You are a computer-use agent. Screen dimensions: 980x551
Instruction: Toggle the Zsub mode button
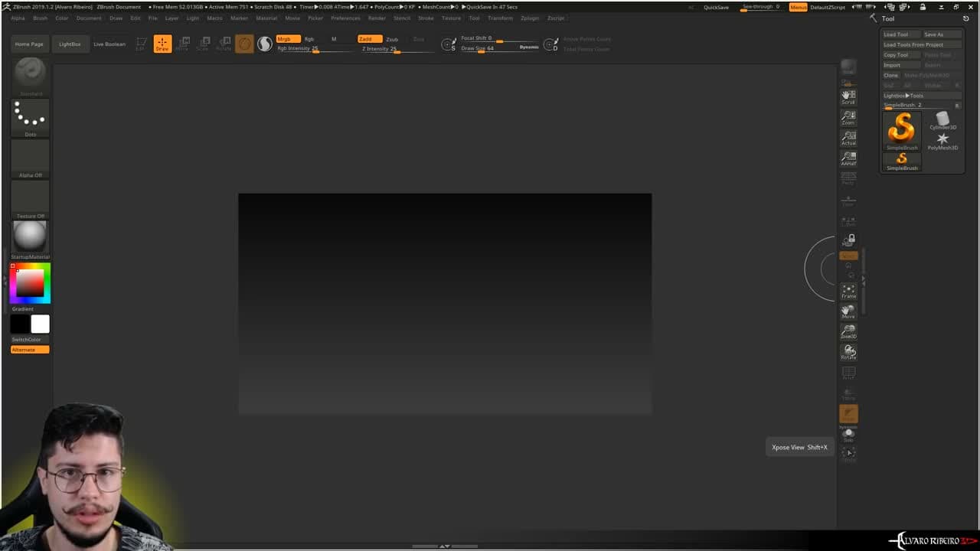392,39
